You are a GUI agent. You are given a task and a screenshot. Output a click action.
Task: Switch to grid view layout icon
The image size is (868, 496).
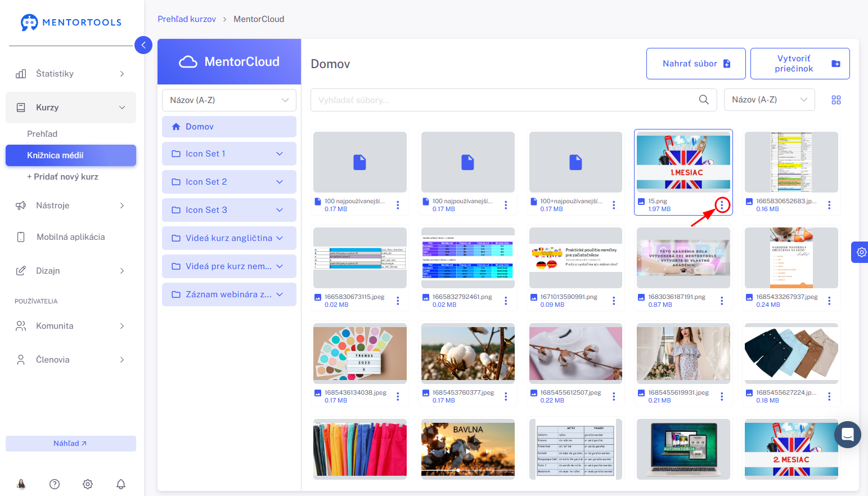[x=836, y=100]
